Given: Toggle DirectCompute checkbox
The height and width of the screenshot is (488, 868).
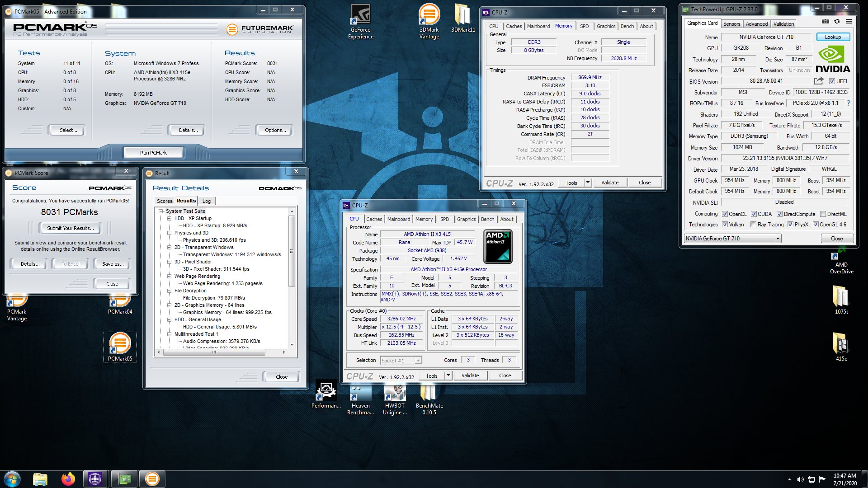Looking at the screenshot, I should 779,214.
